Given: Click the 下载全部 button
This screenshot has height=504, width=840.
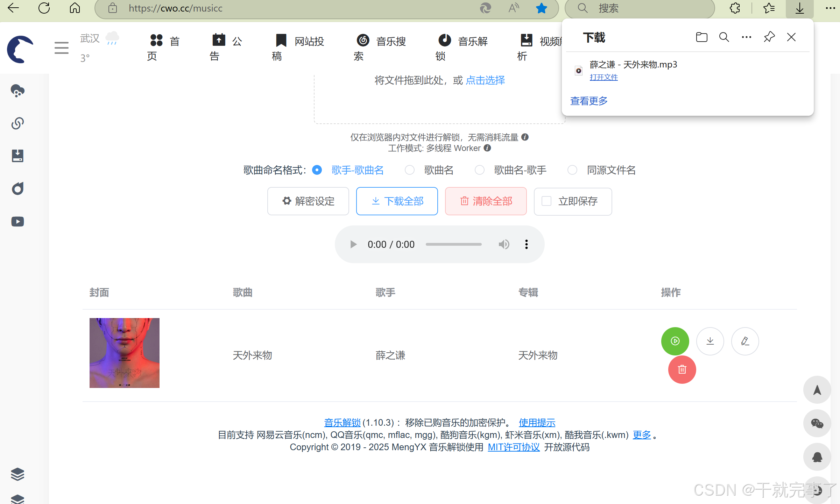Looking at the screenshot, I should coord(397,201).
